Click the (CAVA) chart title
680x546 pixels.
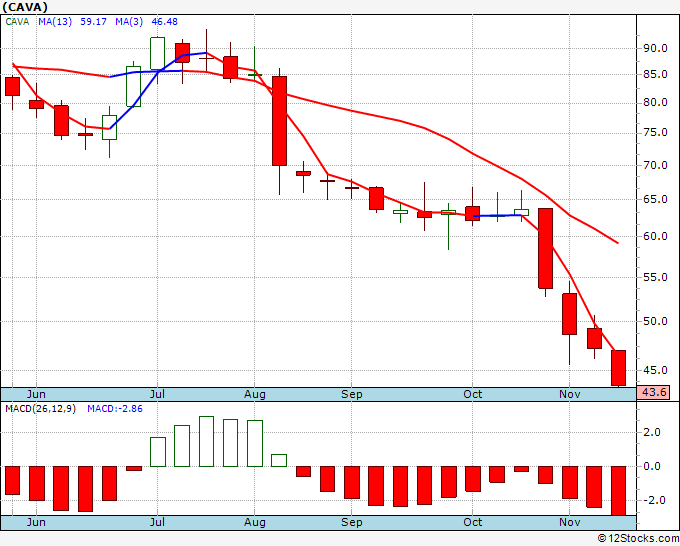point(25,7)
